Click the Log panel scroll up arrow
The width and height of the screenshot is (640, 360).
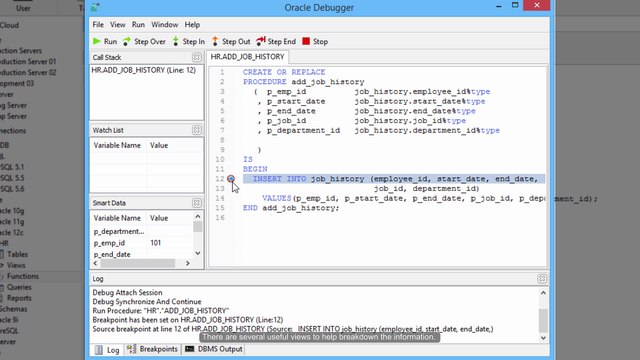pos(543,293)
